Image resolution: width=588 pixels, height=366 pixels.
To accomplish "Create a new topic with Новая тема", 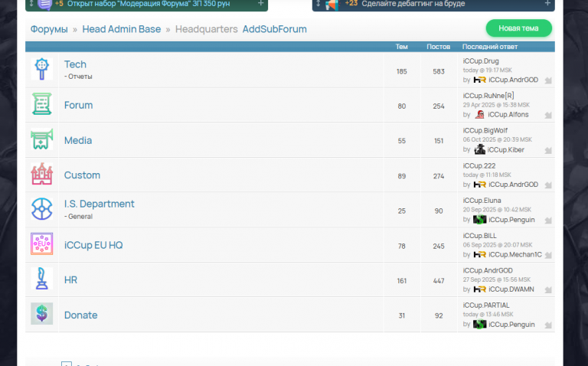I will pyautogui.click(x=518, y=28).
